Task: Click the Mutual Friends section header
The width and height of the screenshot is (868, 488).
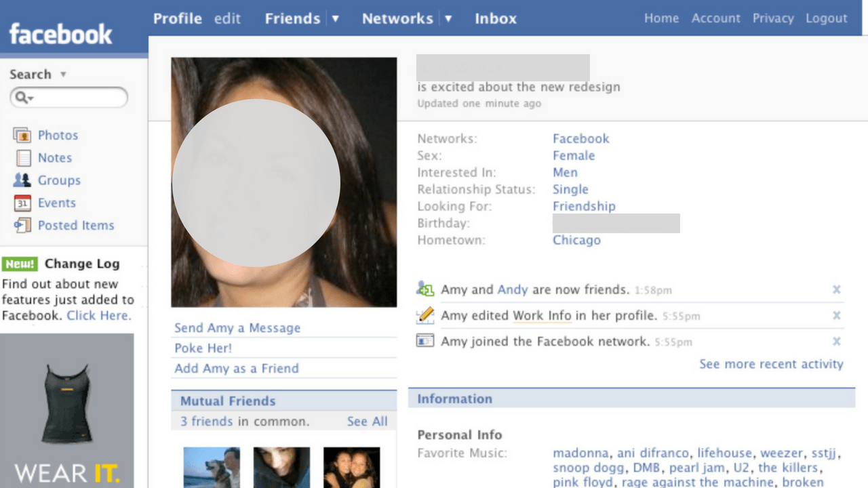Action: coord(283,401)
